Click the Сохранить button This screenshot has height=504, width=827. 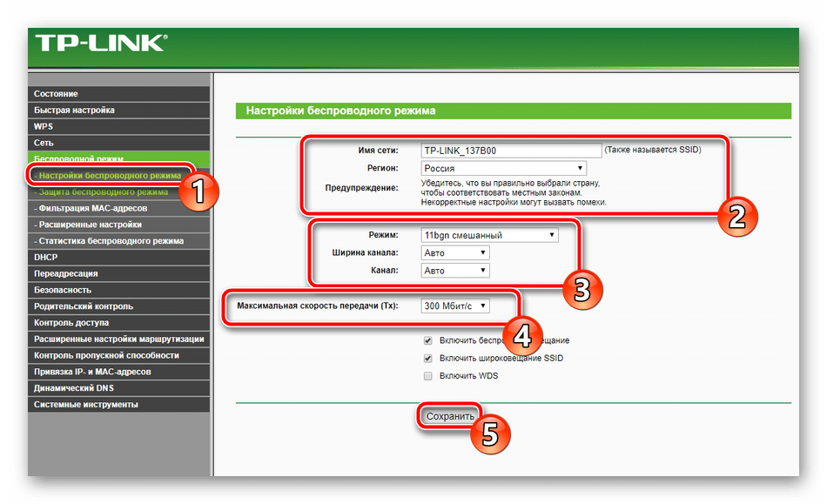(x=450, y=416)
